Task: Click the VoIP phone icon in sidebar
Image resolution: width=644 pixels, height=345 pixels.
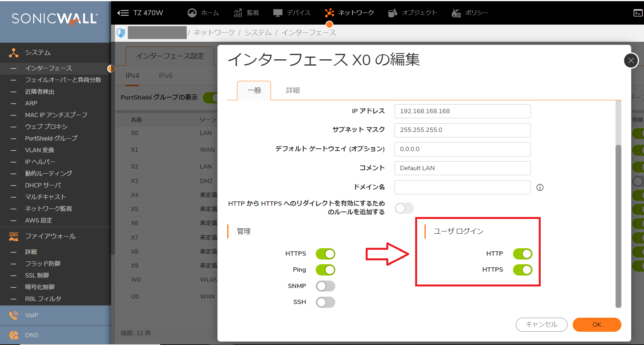Action: pyautogui.click(x=14, y=315)
